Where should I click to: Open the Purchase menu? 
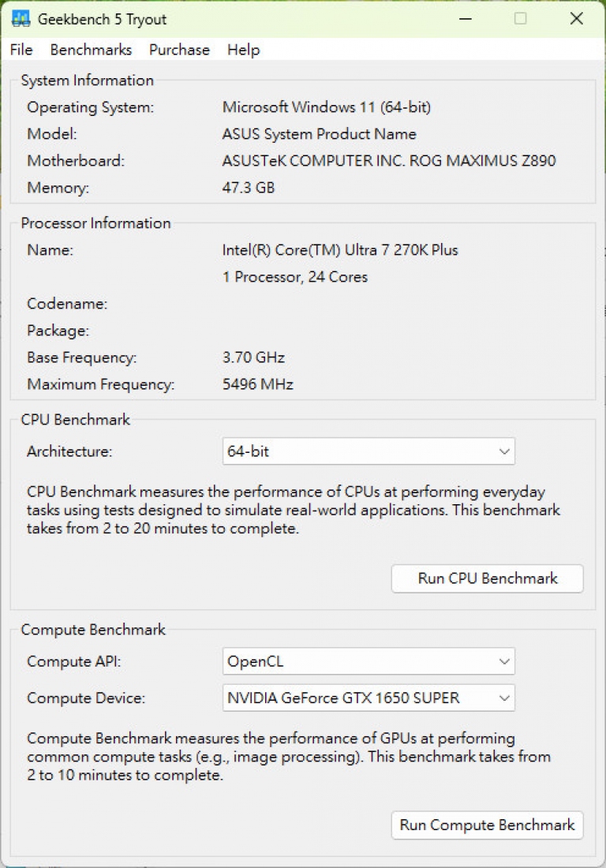pos(179,50)
